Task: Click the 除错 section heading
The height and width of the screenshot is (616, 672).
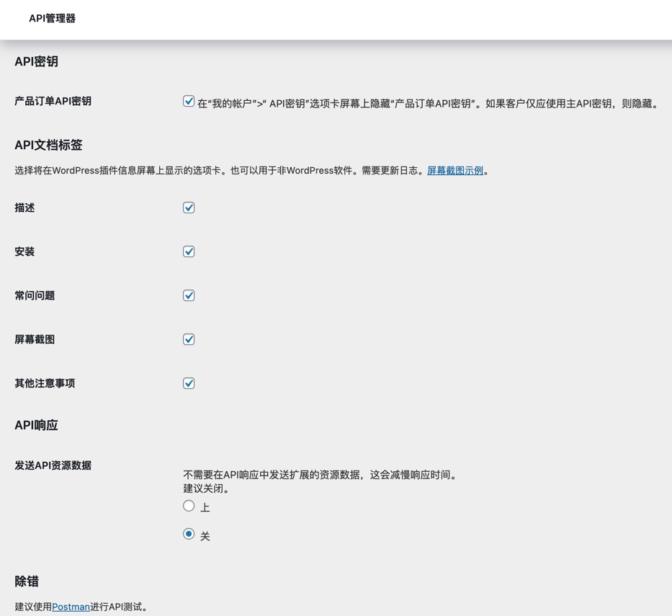Action: click(x=27, y=581)
